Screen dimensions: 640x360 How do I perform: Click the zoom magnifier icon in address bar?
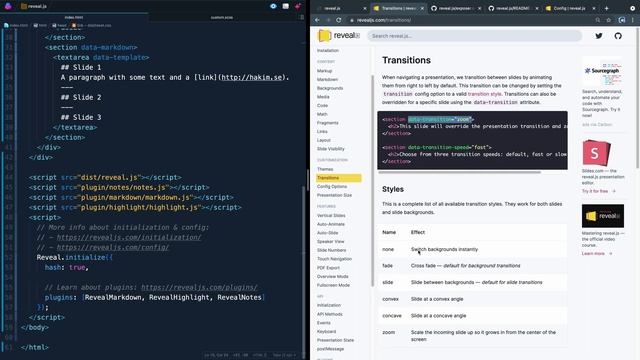[x=598, y=20]
